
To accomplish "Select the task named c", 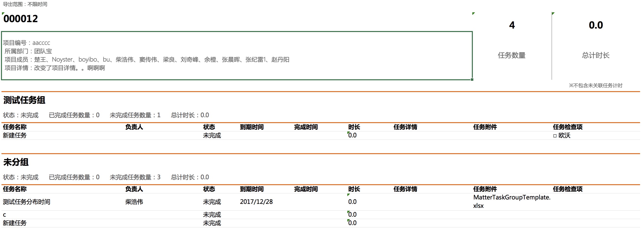I will pyautogui.click(x=4, y=214).
